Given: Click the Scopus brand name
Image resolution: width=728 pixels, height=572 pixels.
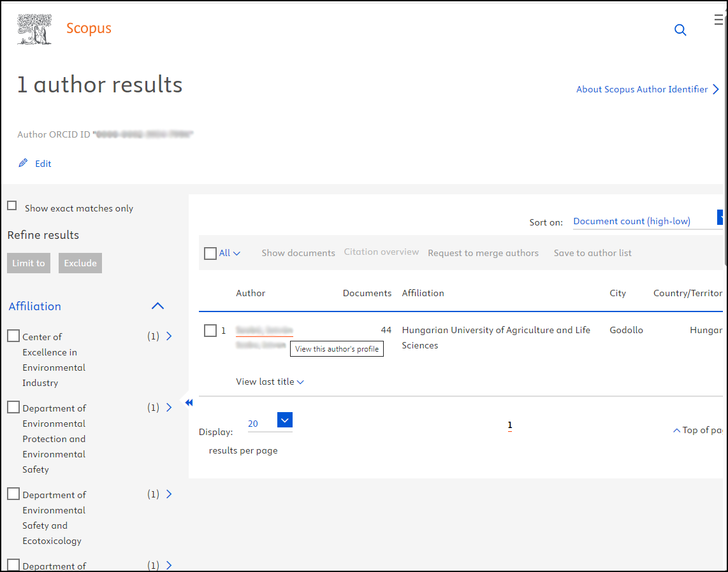Looking at the screenshot, I should (x=89, y=28).
